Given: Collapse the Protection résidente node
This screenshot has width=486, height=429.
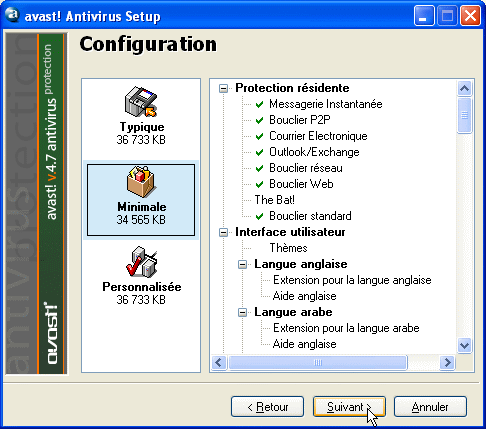Looking at the screenshot, I should (223, 89).
